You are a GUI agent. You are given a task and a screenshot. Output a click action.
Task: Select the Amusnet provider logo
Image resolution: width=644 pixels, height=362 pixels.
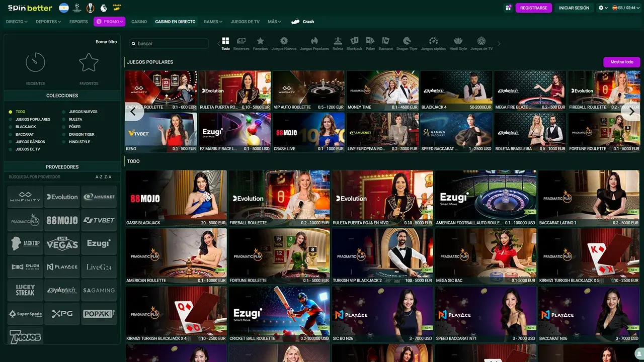(x=99, y=197)
